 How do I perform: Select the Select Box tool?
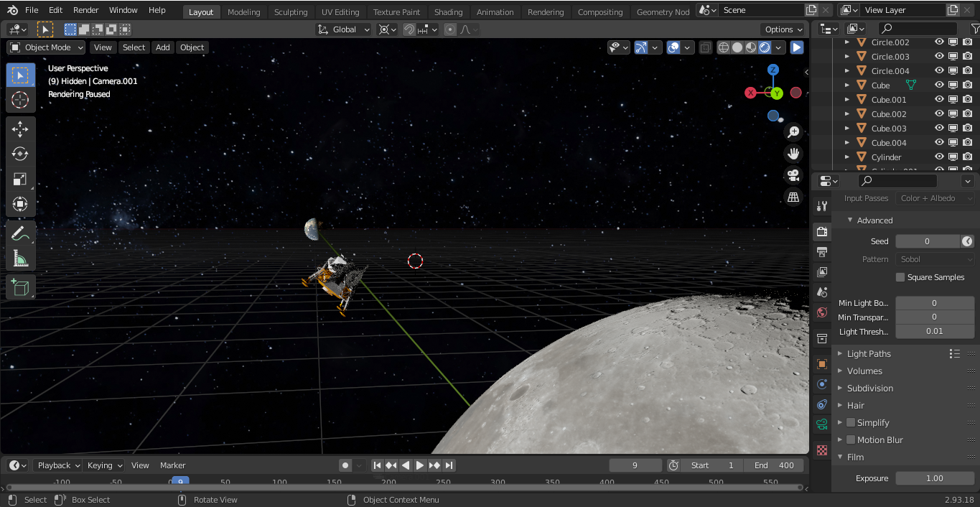(x=21, y=75)
